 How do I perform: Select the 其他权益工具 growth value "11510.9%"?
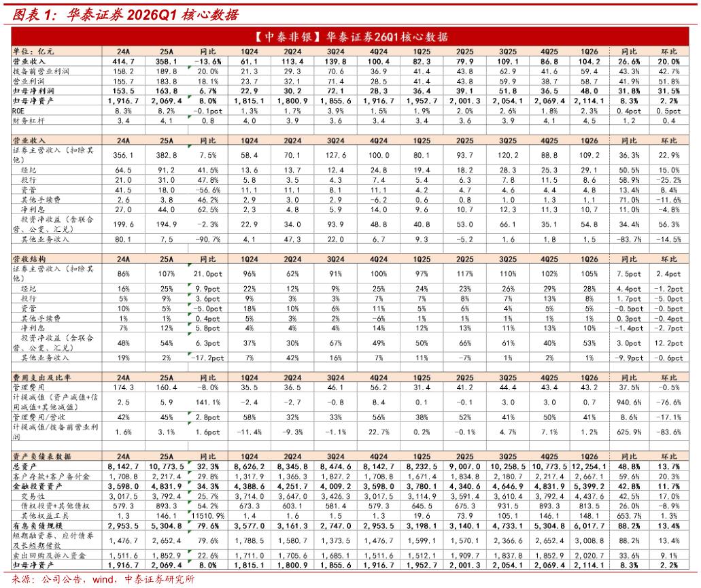tap(208, 516)
